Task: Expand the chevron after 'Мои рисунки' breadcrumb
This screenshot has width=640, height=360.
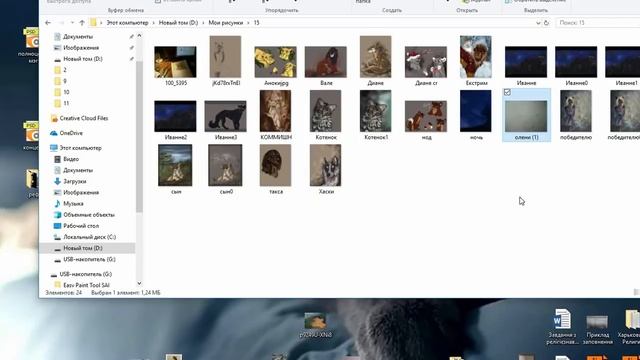Action: pos(248,23)
